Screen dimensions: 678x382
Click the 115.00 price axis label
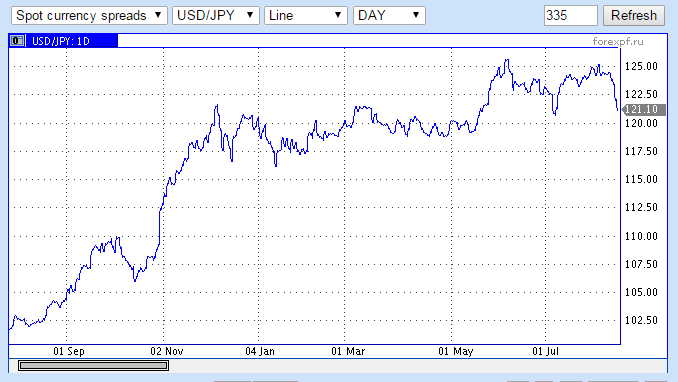click(641, 179)
